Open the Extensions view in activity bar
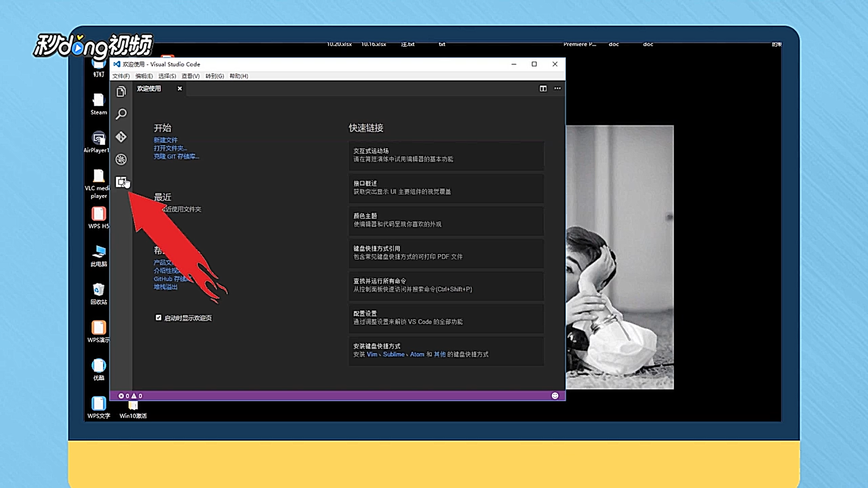The height and width of the screenshot is (488, 868). 121,182
